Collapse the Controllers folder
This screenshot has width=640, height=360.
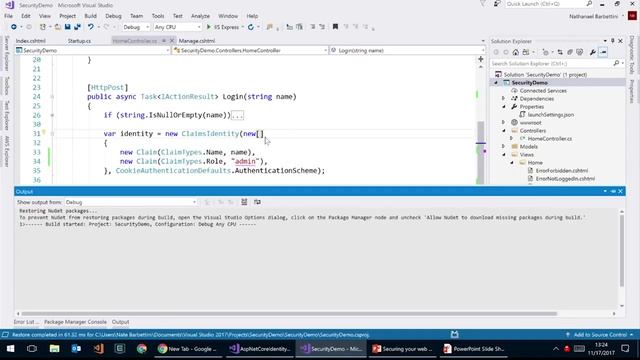[x=503, y=131]
